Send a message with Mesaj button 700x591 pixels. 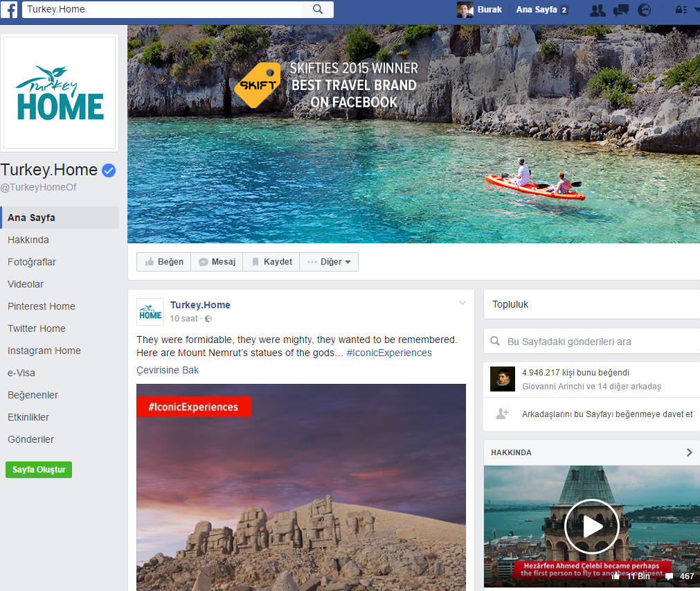pos(217,262)
